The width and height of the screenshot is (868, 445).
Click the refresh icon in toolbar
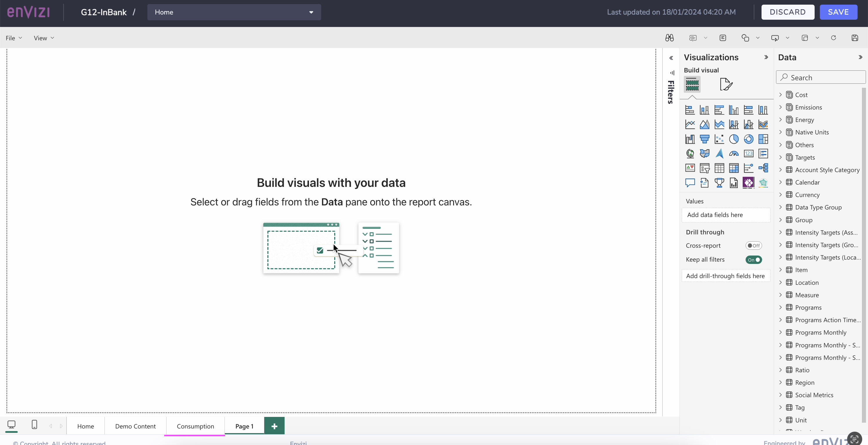tap(833, 38)
